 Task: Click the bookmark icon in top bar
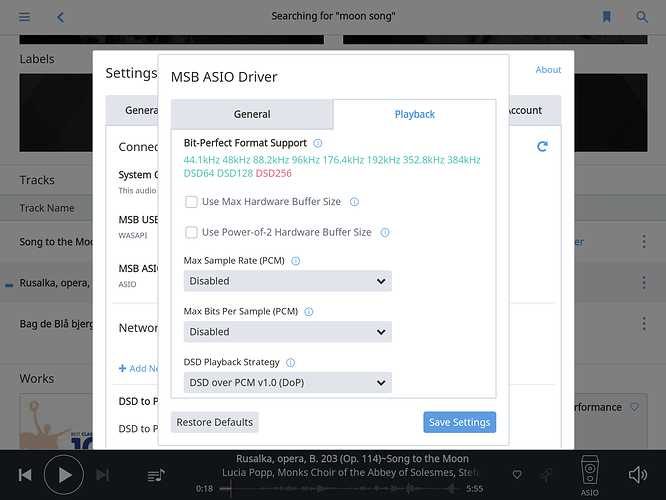tap(607, 17)
